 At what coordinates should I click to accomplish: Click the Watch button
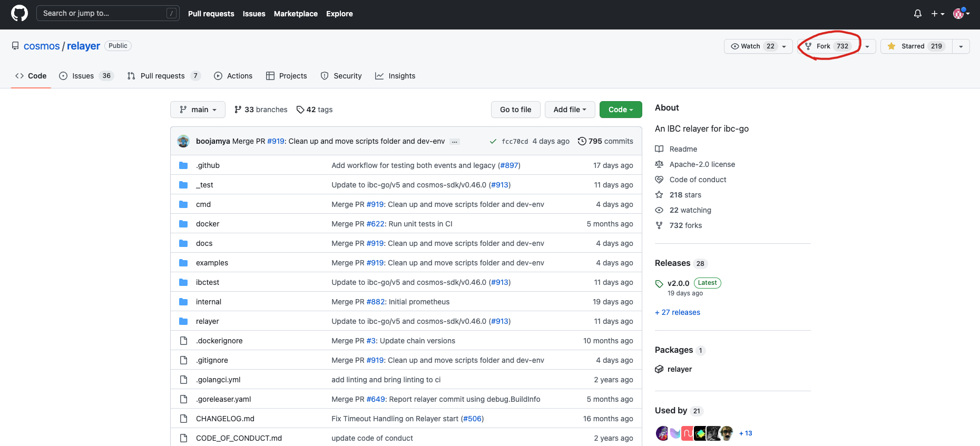click(758, 46)
